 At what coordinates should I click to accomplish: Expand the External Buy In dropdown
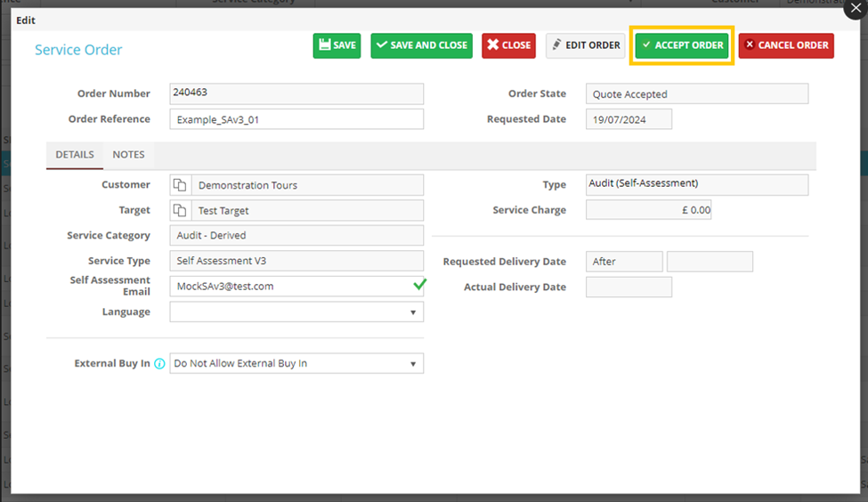[296, 363]
